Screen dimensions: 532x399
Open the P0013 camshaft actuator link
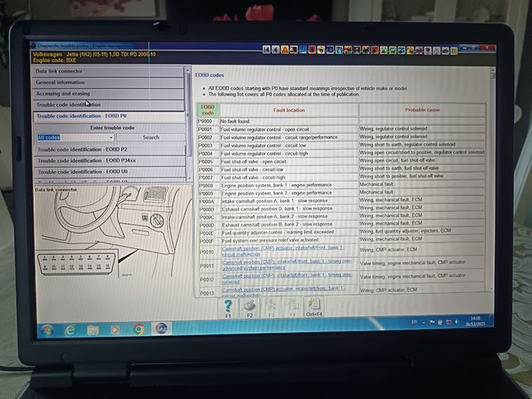pos(283,291)
